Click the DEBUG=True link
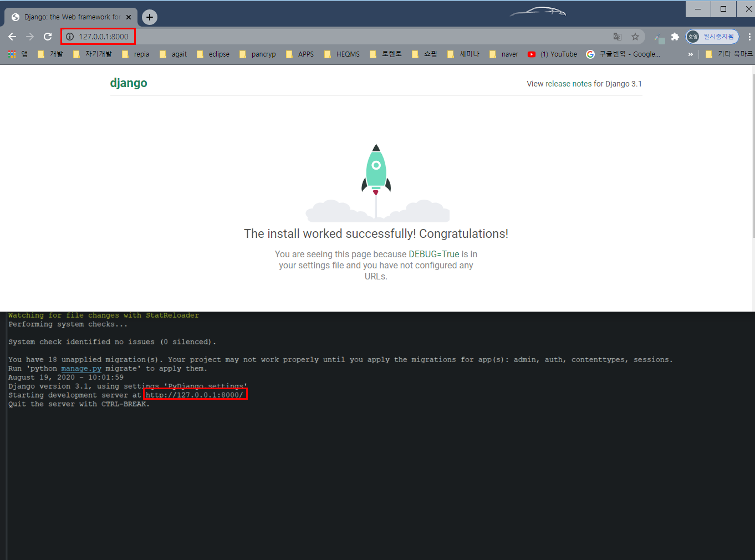The width and height of the screenshot is (755, 560). (433, 254)
